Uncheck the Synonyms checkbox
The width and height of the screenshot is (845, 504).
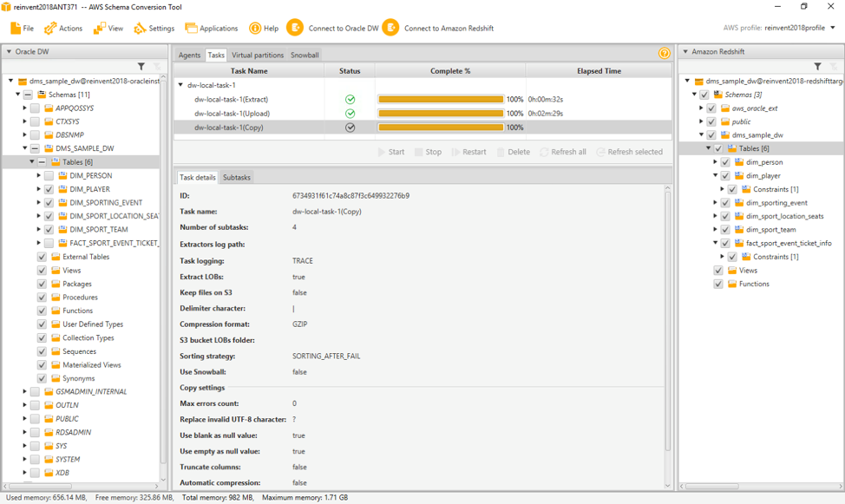point(42,378)
